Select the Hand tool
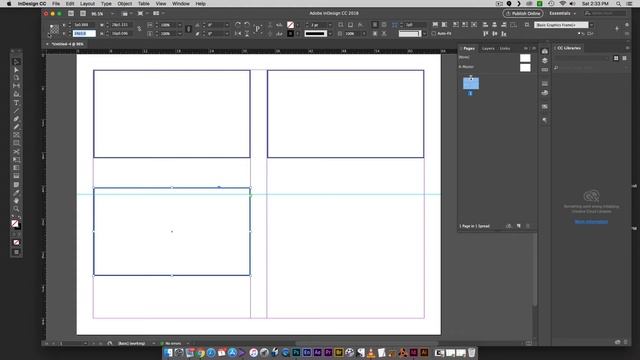Image resolution: width=640 pixels, height=360 pixels. click(x=16, y=201)
